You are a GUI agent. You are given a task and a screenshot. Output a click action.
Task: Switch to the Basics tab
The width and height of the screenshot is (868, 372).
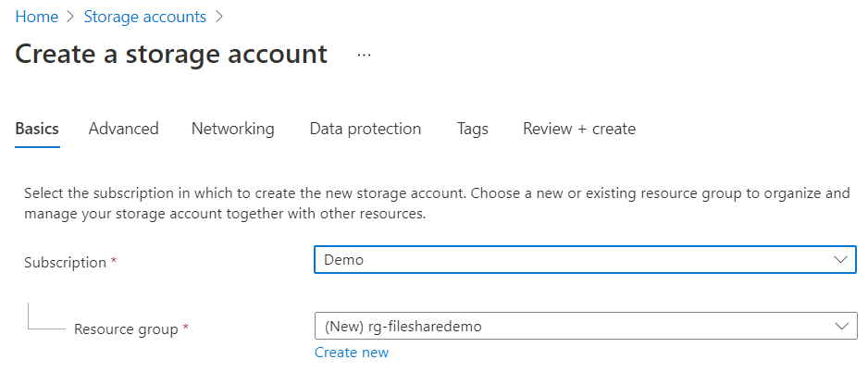click(37, 129)
